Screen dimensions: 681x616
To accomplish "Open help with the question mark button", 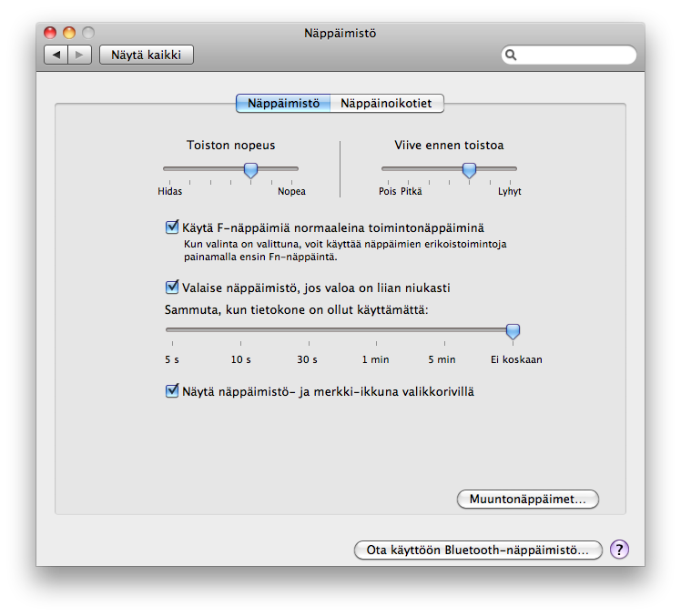I will [x=619, y=550].
